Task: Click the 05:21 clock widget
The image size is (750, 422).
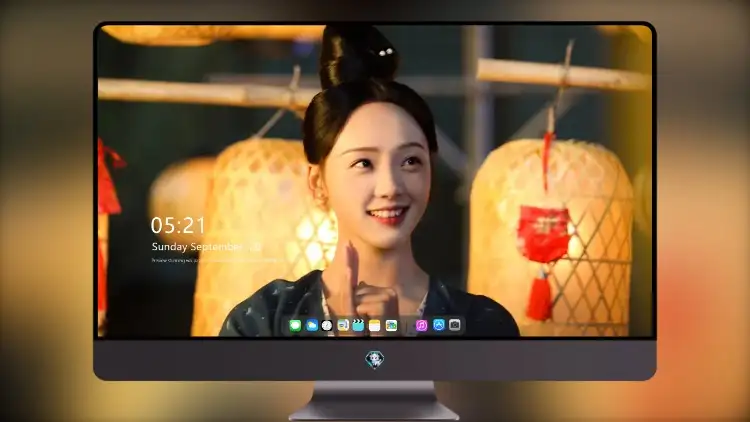Action: pyautogui.click(x=178, y=225)
